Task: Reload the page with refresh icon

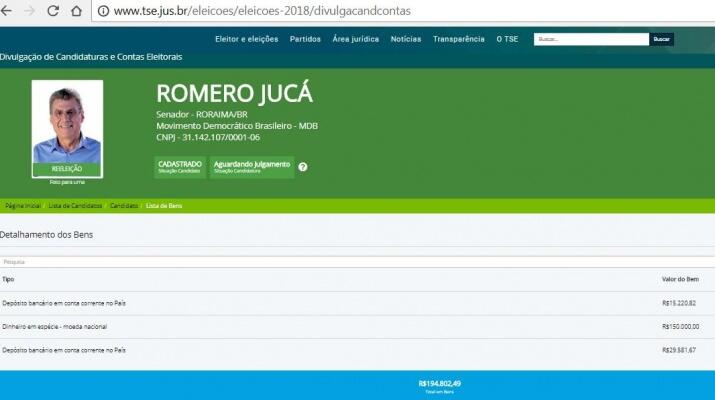Action: [x=53, y=11]
